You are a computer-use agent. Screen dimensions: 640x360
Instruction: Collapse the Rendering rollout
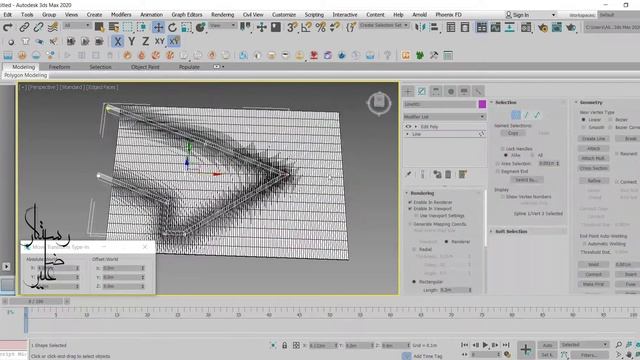(x=422, y=193)
